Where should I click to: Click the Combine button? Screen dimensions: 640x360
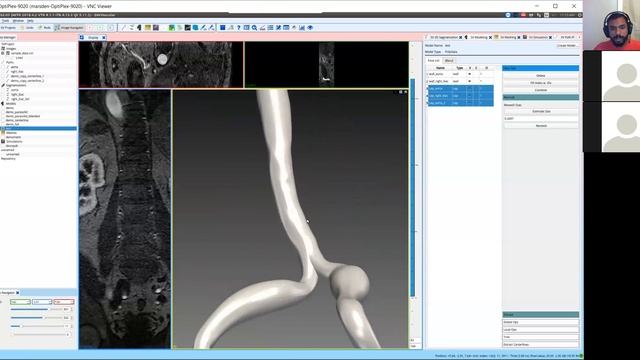540,90
